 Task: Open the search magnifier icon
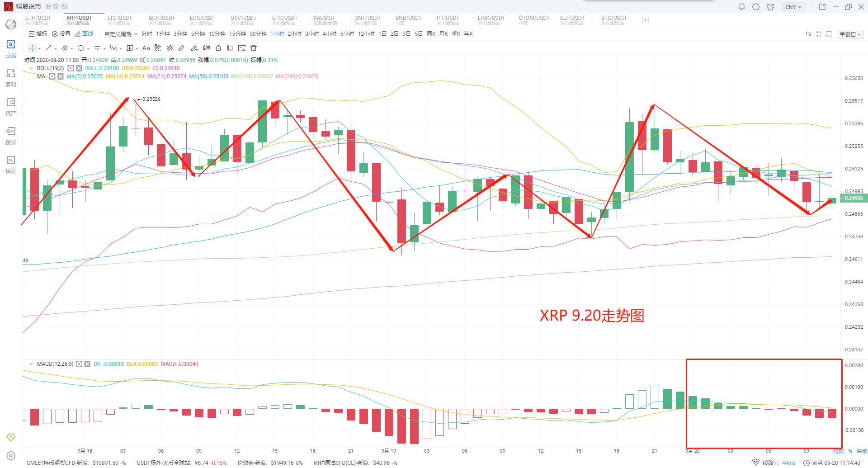[756, 7]
